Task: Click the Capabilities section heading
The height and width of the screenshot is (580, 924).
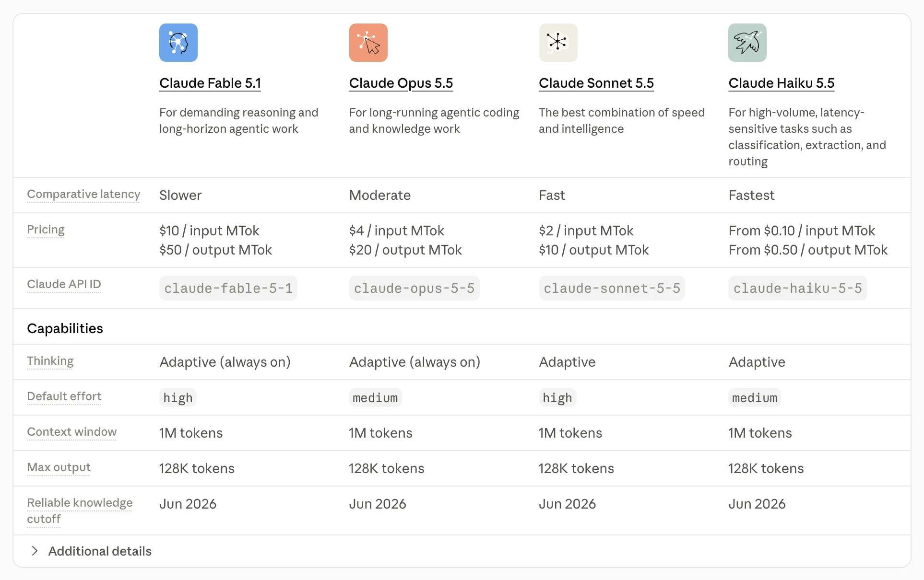Action: 65,328
